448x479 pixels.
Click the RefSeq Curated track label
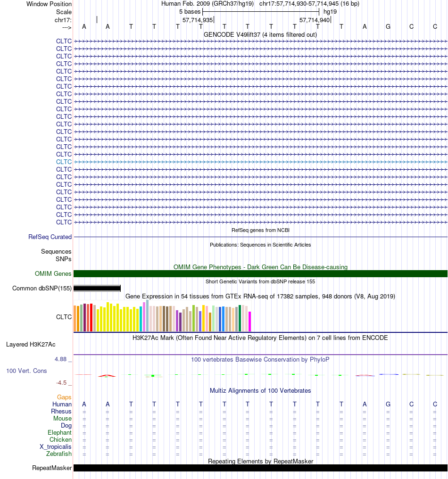coord(50,237)
